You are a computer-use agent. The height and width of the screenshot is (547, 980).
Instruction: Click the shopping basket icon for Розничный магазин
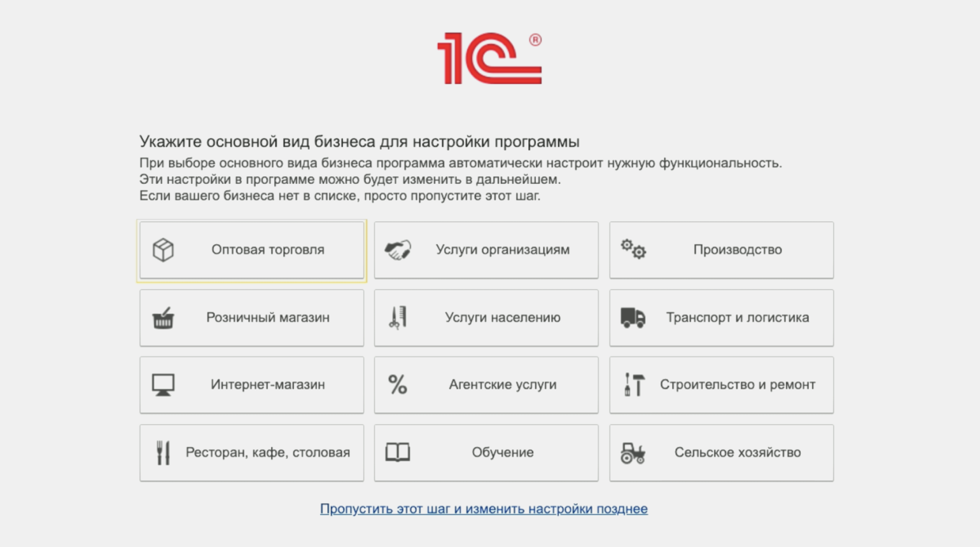tap(163, 317)
